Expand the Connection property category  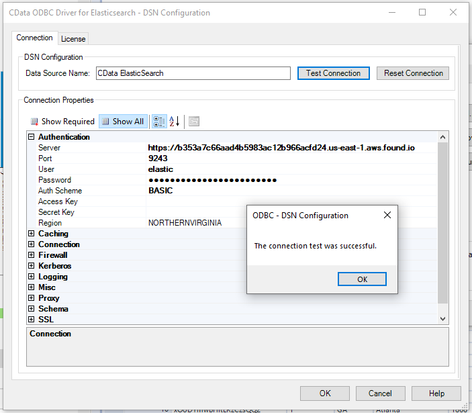pos(31,244)
